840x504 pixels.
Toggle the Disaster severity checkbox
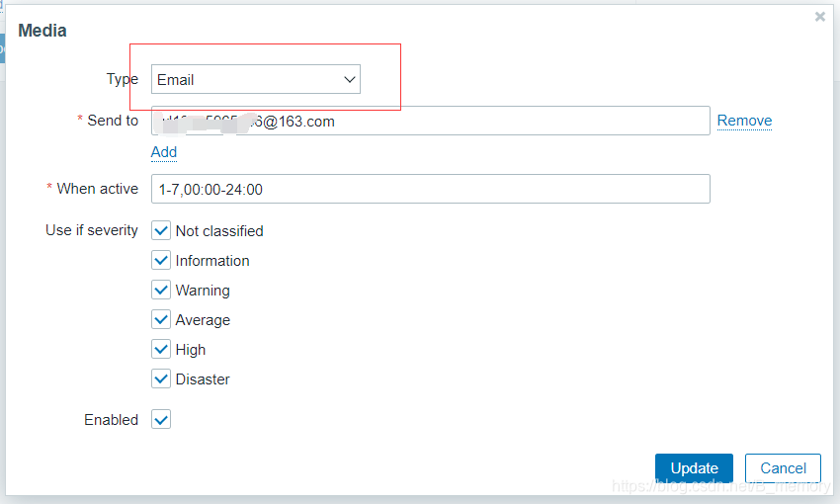tap(161, 379)
